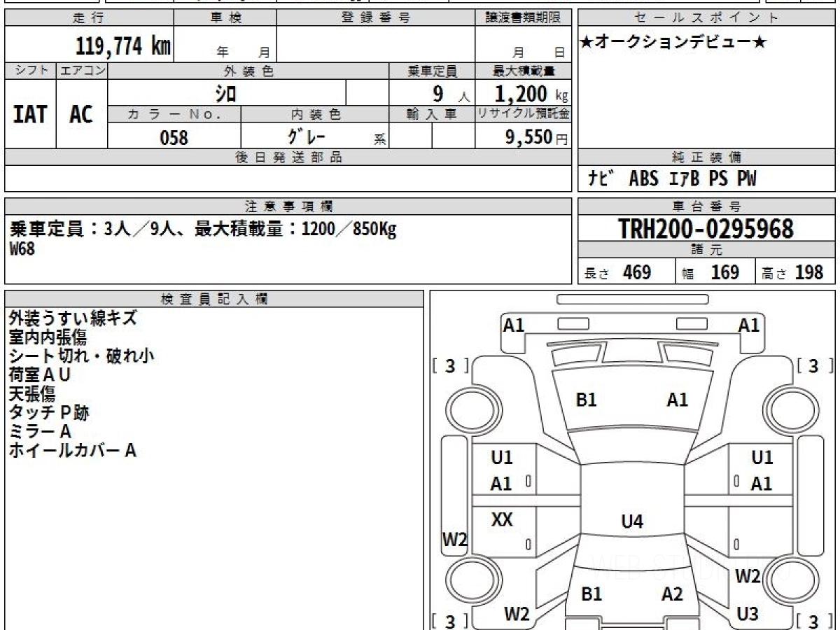Click the 1,200 kg max load value
This screenshot has height=630, width=840.
(x=531, y=94)
